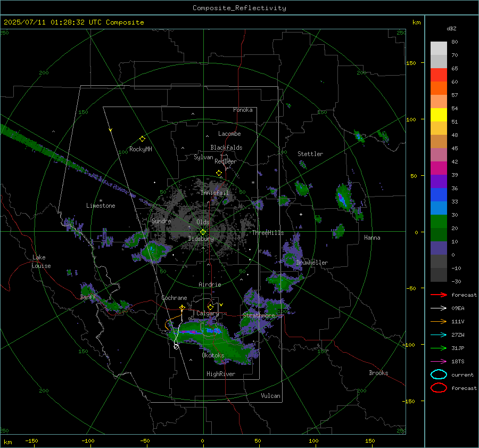Click the Brooks town label
The height and width of the screenshot is (448, 479).
coord(378,373)
